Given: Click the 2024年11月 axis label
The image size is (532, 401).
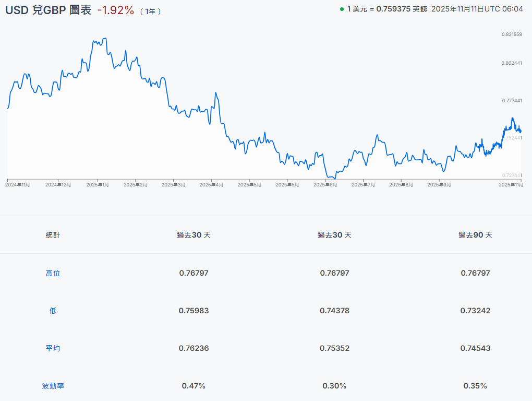Looking at the screenshot, I should 18,185.
